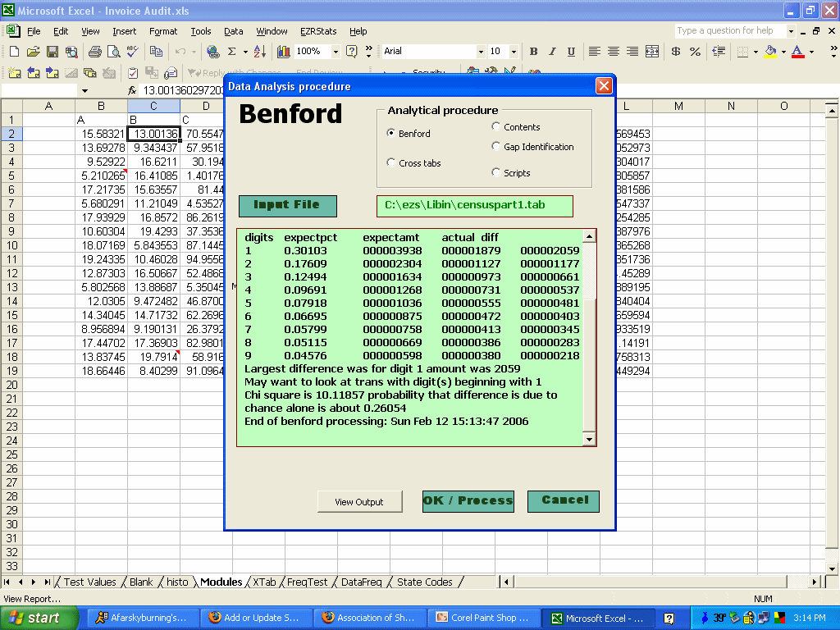Create a new blank workbook
Image resolution: width=840 pixels, height=630 pixels.
[x=15, y=52]
